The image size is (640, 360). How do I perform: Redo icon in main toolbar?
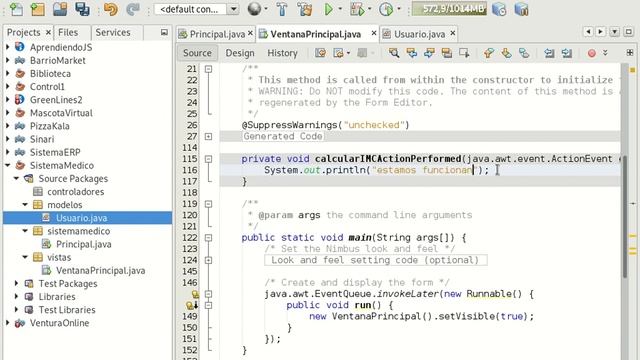133,9
